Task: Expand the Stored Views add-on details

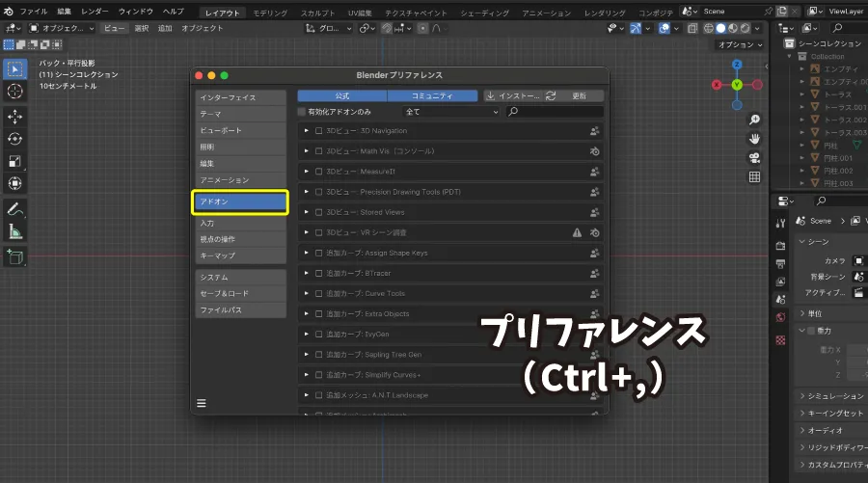Action: point(307,212)
